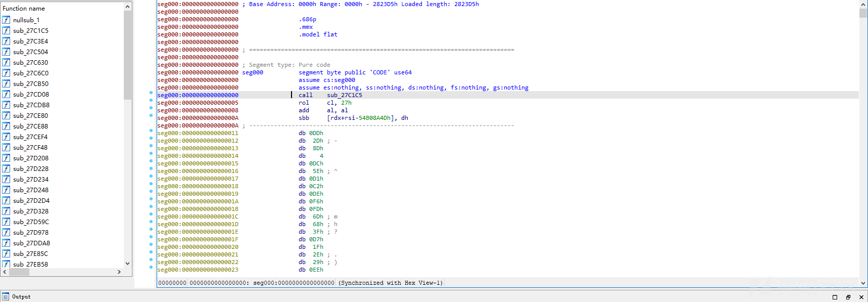
Task: Click the function icon beside sub_27D59C
Action: (6, 222)
